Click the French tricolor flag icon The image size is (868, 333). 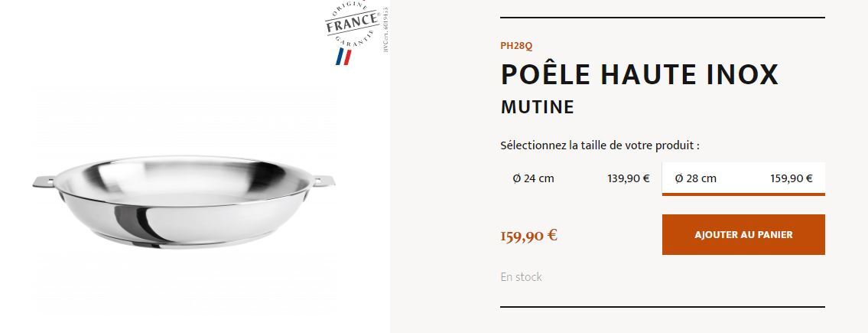coord(343,56)
